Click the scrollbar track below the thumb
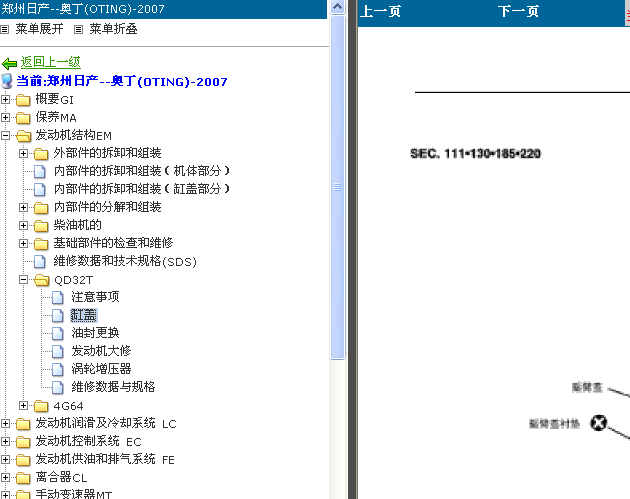 click(x=338, y=429)
